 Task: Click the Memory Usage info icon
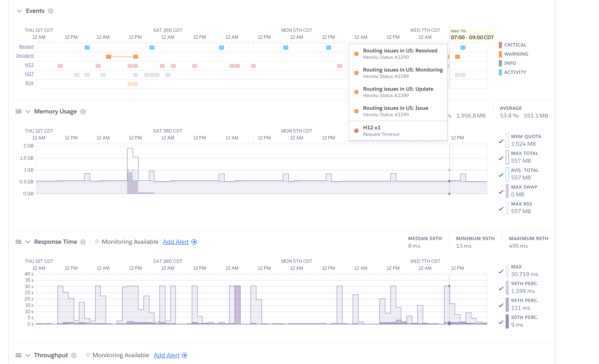83,112
